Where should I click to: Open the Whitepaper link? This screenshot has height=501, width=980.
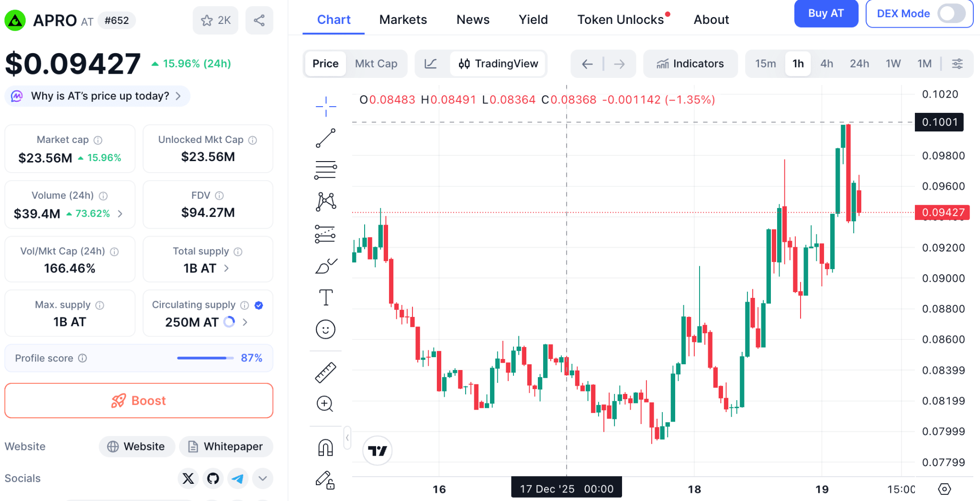pyautogui.click(x=226, y=447)
